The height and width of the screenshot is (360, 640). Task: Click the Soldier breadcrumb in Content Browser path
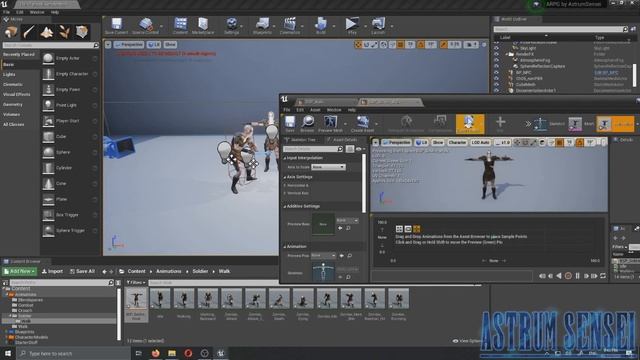click(200, 271)
